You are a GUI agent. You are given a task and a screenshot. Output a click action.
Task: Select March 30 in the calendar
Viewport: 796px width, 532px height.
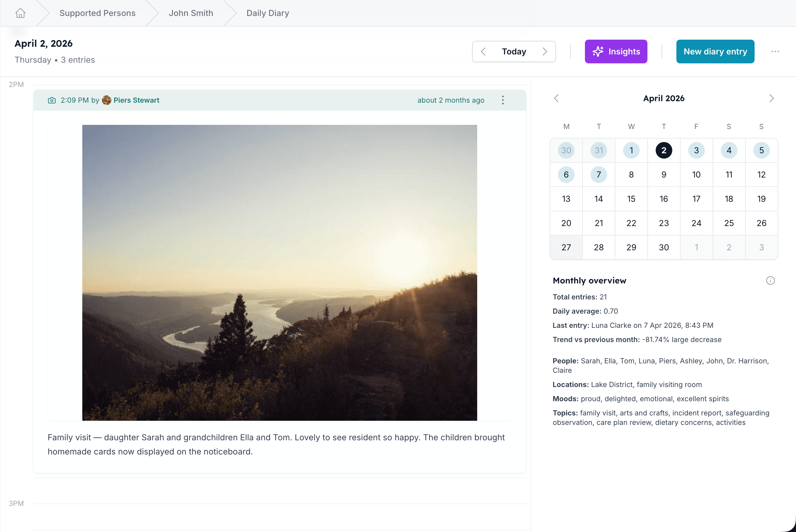[566, 150]
